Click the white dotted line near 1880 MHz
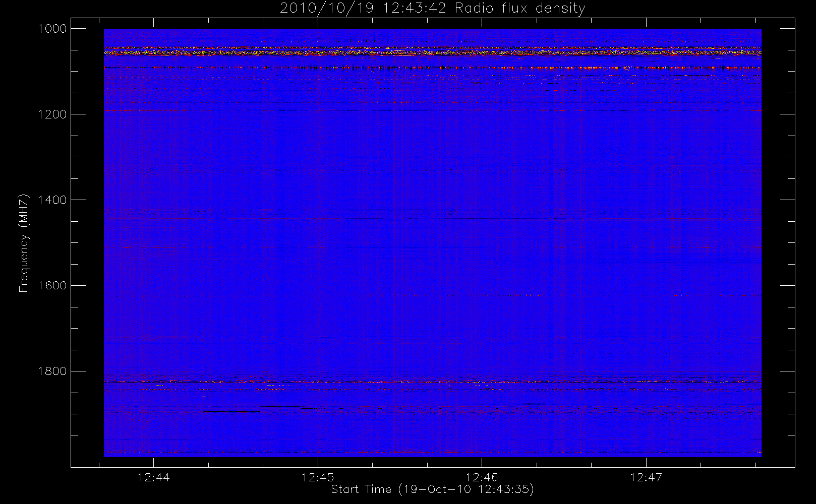Screen dimensions: 816x504 432,407
